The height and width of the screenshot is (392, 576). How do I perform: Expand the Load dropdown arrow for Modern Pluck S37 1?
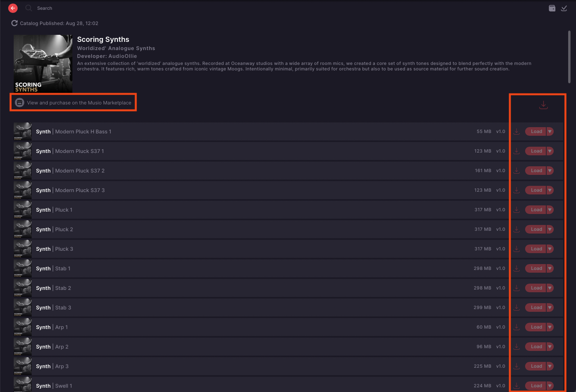(550, 151)
